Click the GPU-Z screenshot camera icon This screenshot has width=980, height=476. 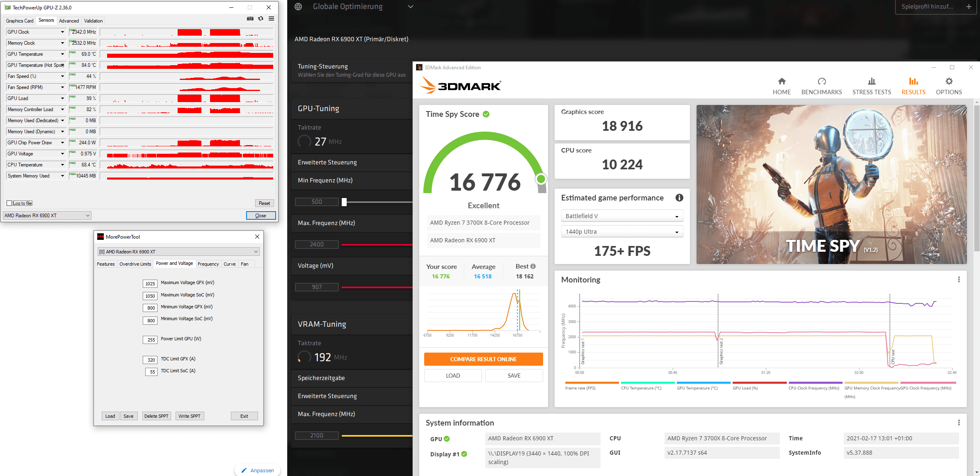(250, 19)
